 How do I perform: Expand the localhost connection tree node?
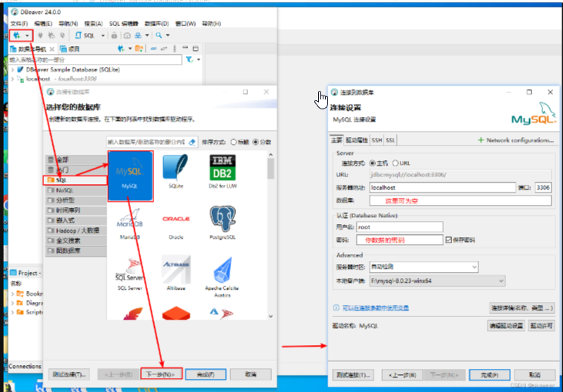click(12, 79)
